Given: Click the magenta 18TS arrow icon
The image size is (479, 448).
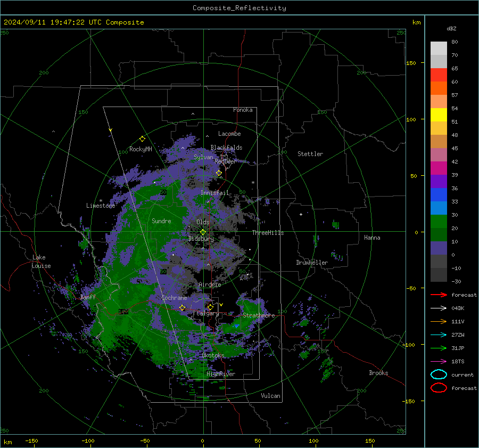Looking at the screenshot, I should (439, 361).
